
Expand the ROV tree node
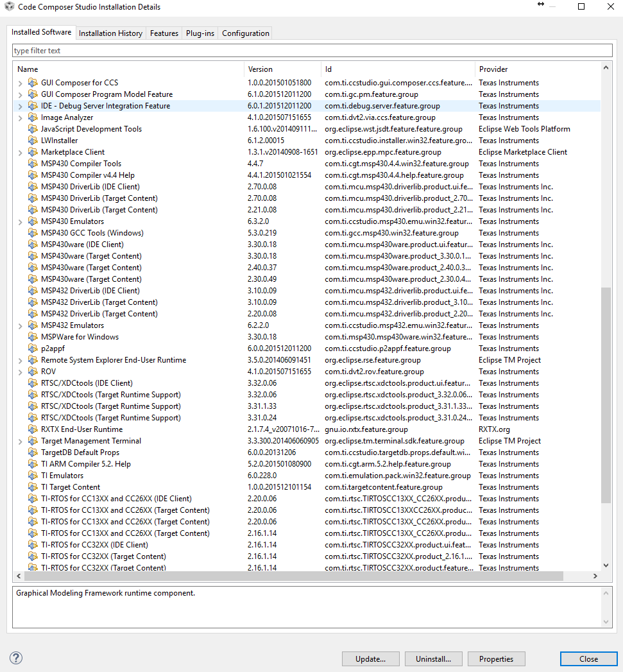(20, 372)
